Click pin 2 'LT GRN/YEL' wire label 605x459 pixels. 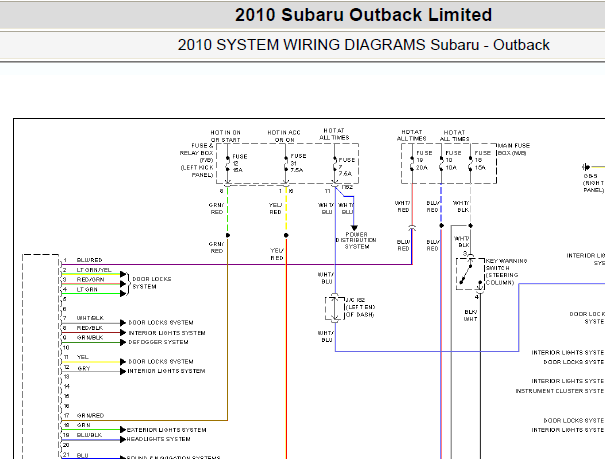[x=94, y=270]
